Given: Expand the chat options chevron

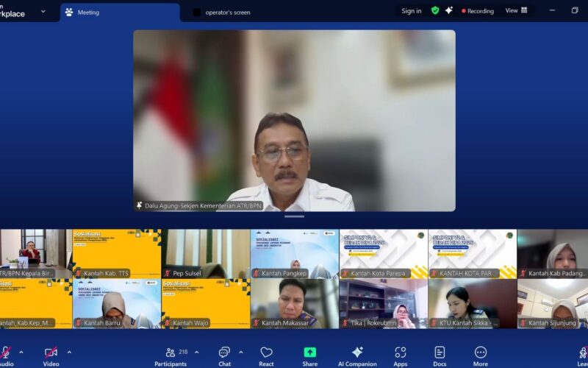Looking at the screenshot, I should pyautogui.click(x=240, y=352).
